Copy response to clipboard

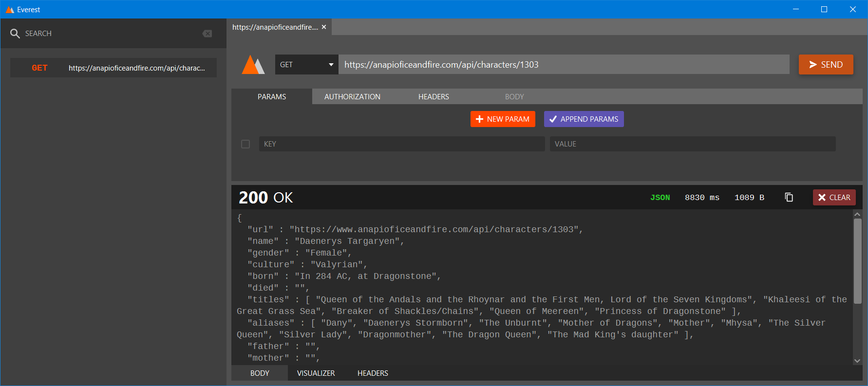tap(789, 197)
